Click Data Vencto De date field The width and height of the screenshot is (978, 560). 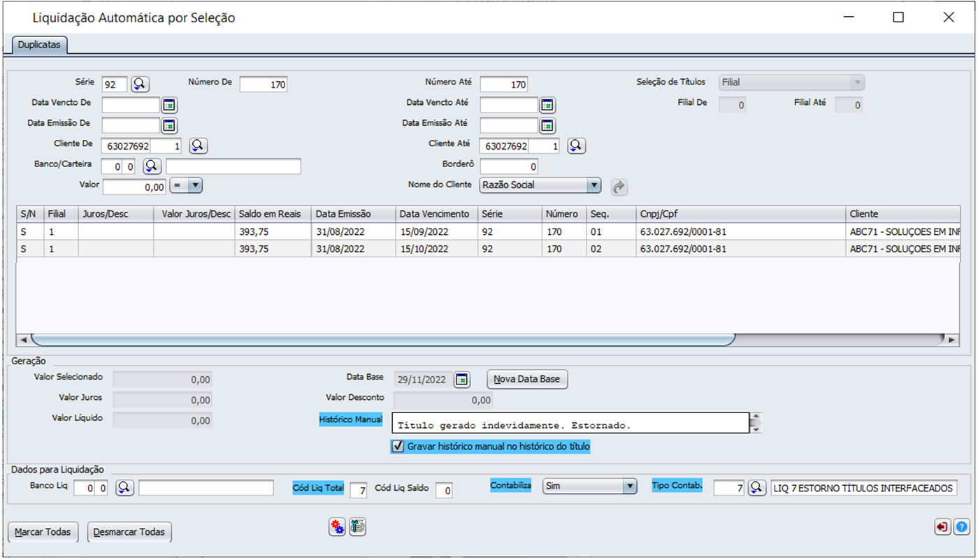131,105
